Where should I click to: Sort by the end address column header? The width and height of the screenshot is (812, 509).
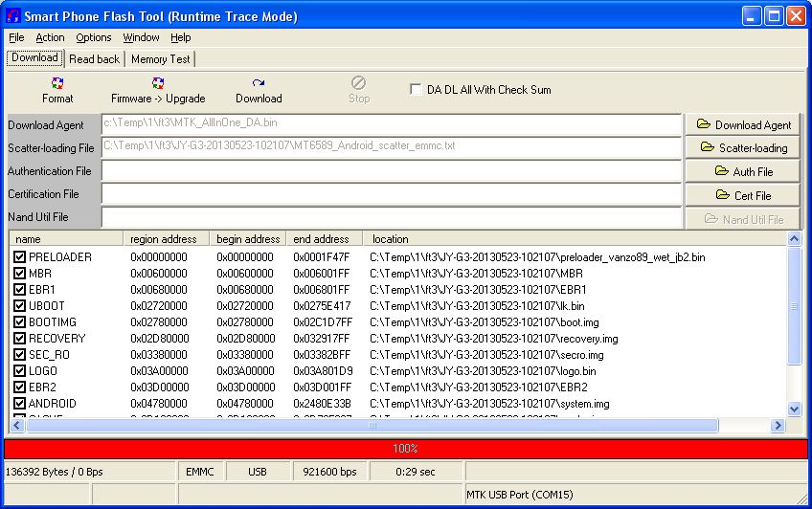tap(325, 239)
